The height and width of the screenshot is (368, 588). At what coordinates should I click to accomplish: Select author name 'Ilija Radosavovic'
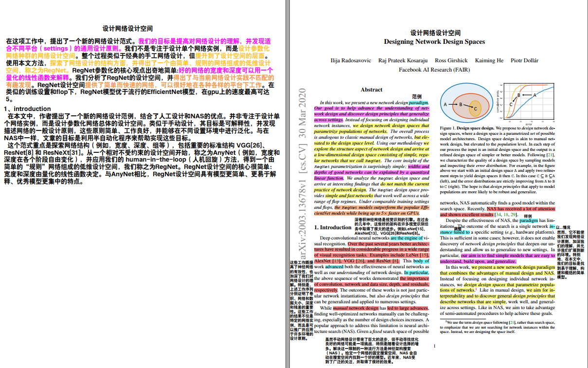[x=351, y=60]
